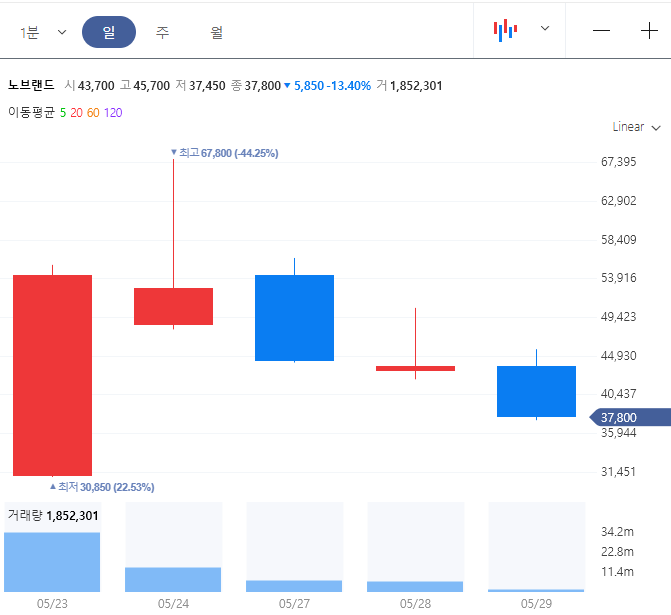Screen dimensions: 671x615
Task: Click the 40,437 price axis label
Action: pyautogui.click(x=618, y=394)
